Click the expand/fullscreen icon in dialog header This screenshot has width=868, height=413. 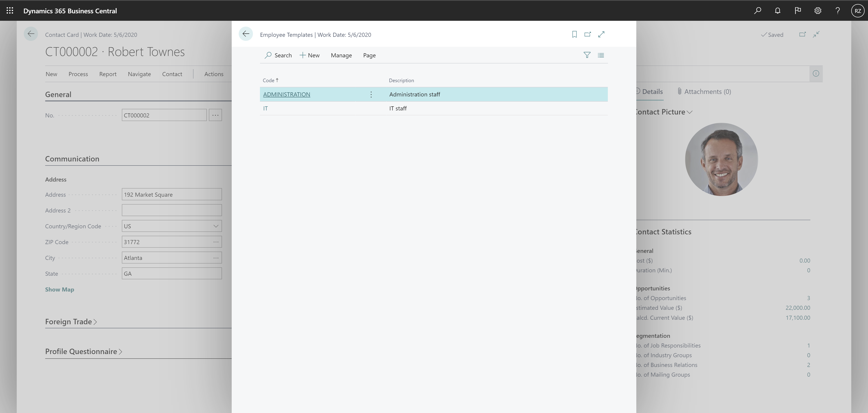(602, 34)
